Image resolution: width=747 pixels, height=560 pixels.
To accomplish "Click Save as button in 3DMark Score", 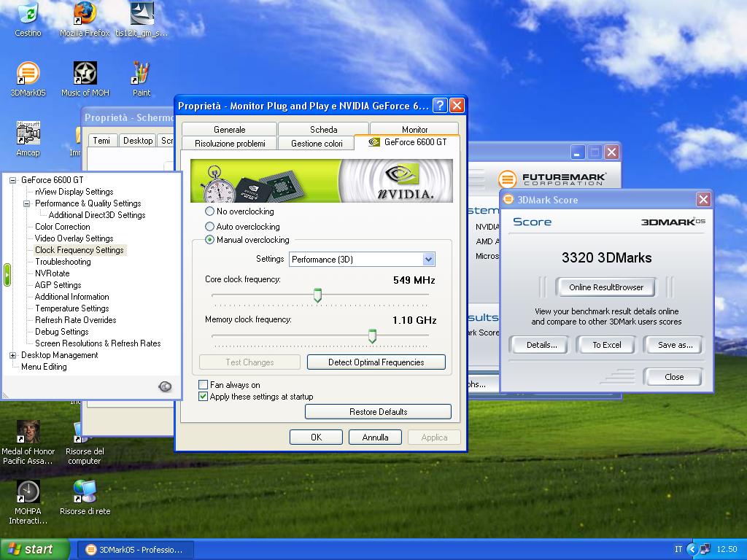I will click(x=673, y=345).
